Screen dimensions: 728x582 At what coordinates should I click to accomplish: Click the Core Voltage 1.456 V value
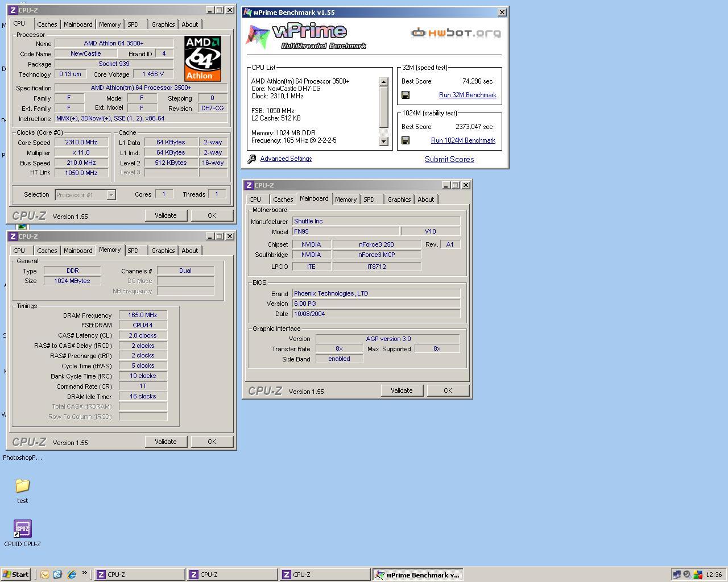[153, 74]
